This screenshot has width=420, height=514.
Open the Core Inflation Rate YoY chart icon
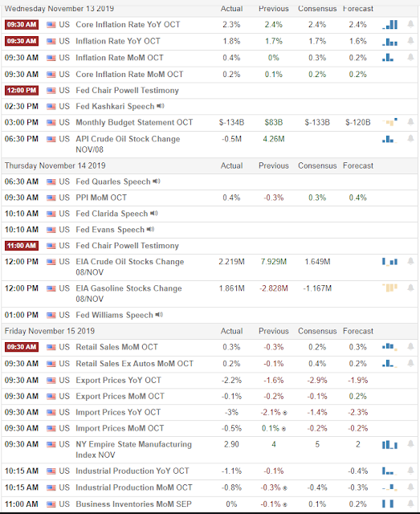pos(389,25)
